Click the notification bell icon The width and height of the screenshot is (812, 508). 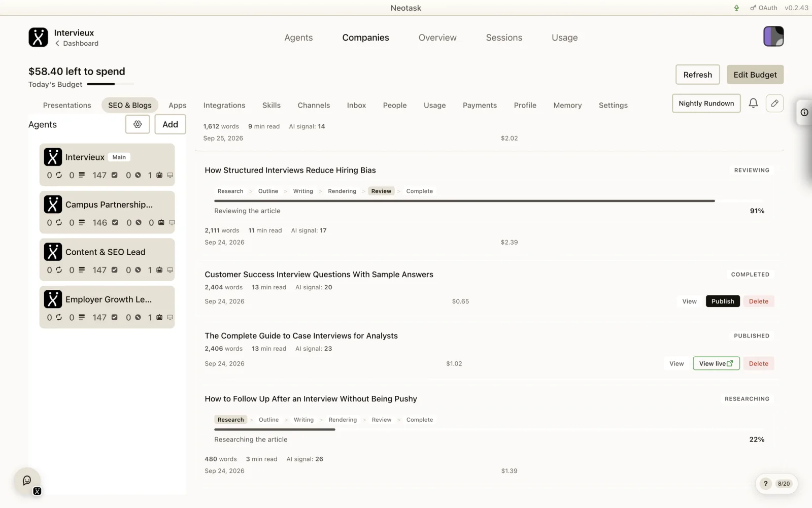[753, 103]
